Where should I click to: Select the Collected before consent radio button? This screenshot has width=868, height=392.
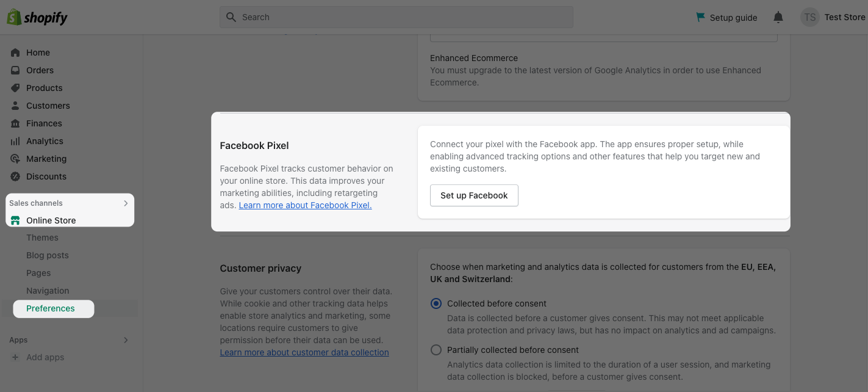[x=436, y=303]
